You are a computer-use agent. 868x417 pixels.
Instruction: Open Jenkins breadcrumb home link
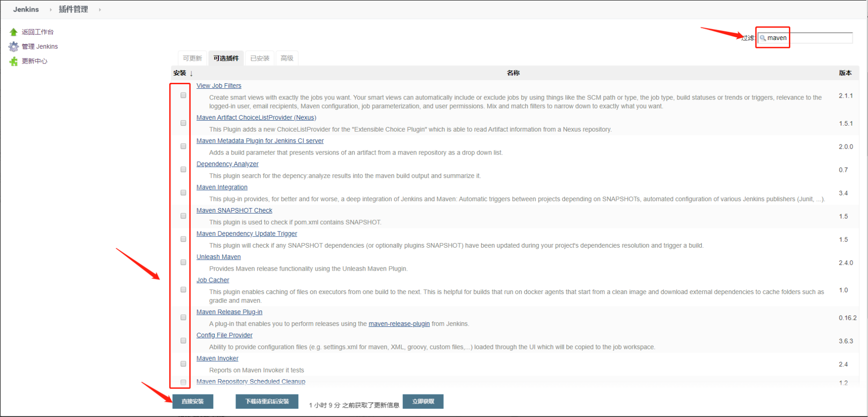(26, 9)
